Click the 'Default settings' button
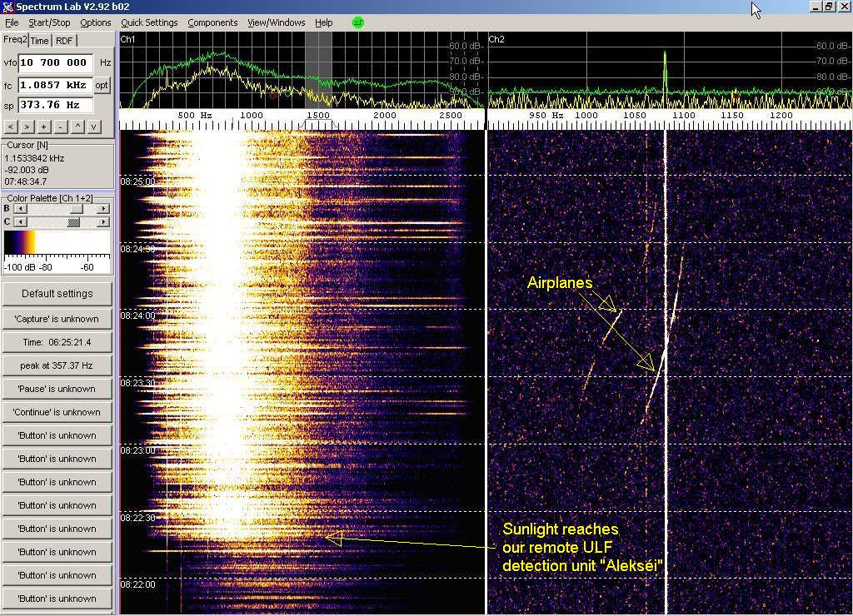Screen dimensions: 853x616 (x=57, y=294)
